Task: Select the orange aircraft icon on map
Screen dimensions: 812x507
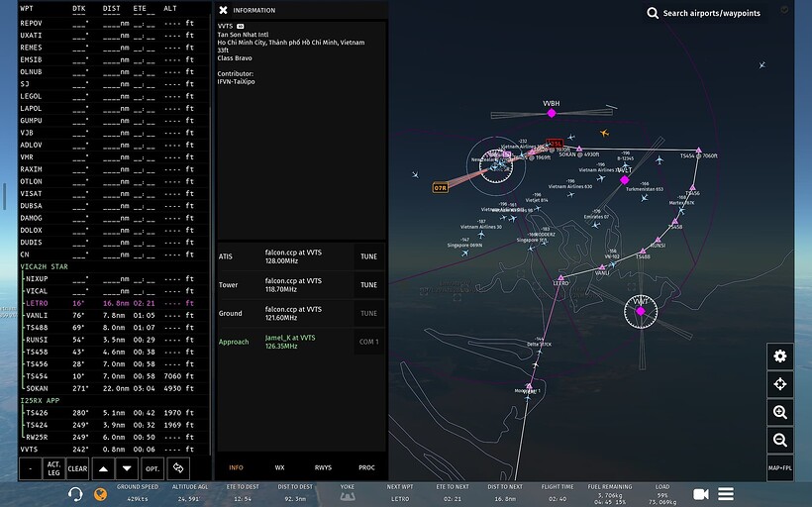Action: [604, 133]
